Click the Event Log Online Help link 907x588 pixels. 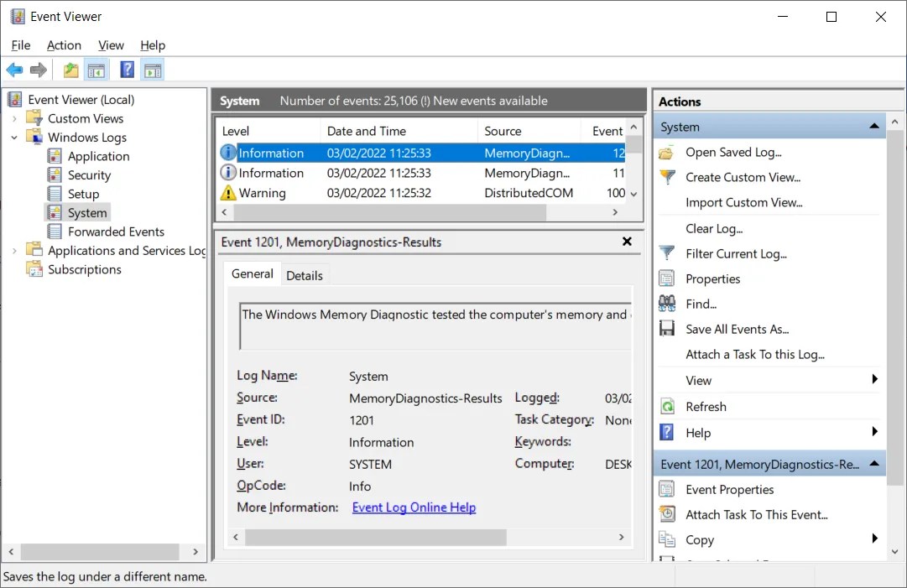pyautogui.click(x=413, y=507)
